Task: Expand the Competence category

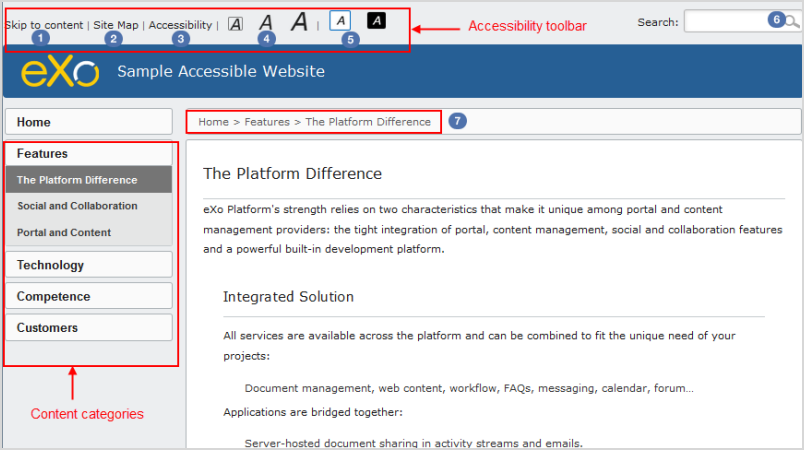Action: point(89,296)
